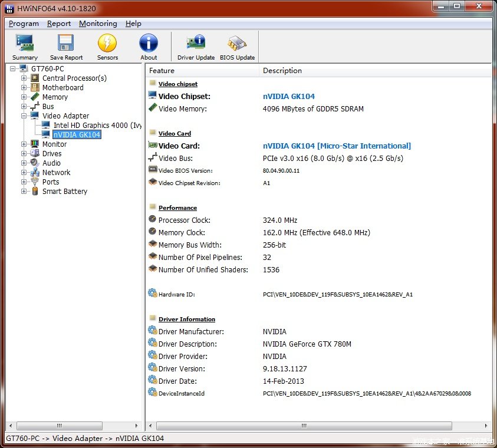Click the Video Adapter monitor icon

35,116
